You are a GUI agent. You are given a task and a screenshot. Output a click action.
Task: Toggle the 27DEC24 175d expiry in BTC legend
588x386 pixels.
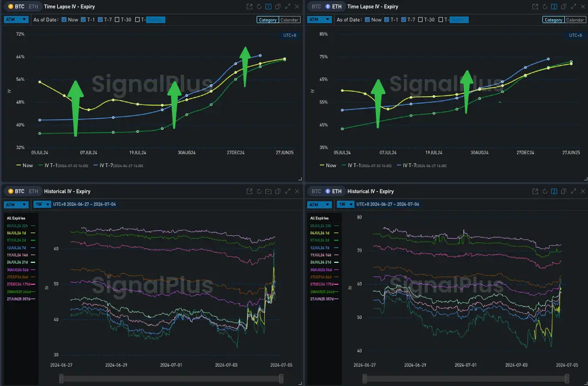(21, 284)
